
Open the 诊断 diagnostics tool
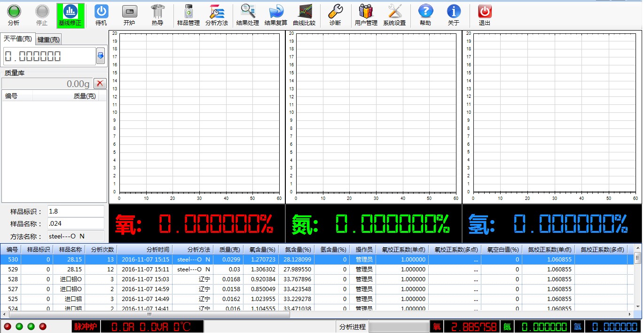[x=335, y=15]
